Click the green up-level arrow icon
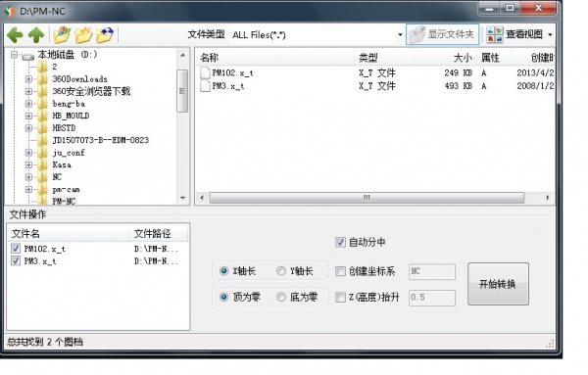 (36, 35)
